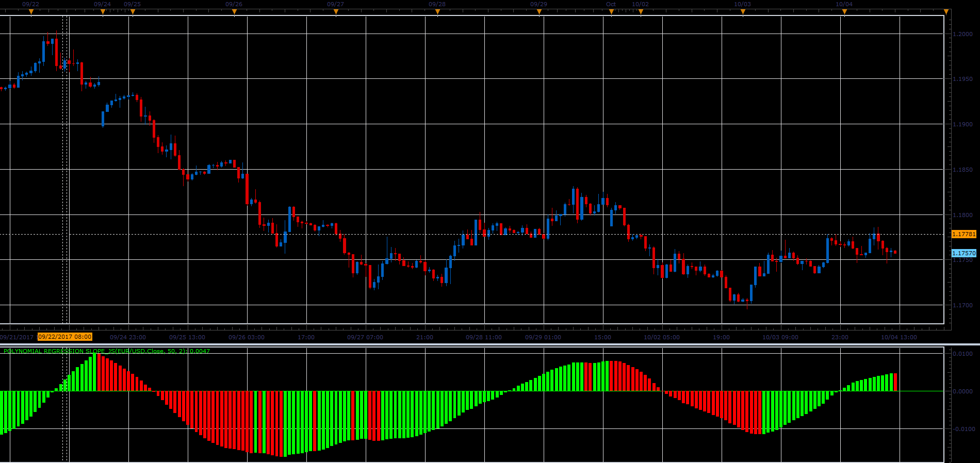
Task: Click the 1.1900 price scale label
Action: tap(963, 124)
